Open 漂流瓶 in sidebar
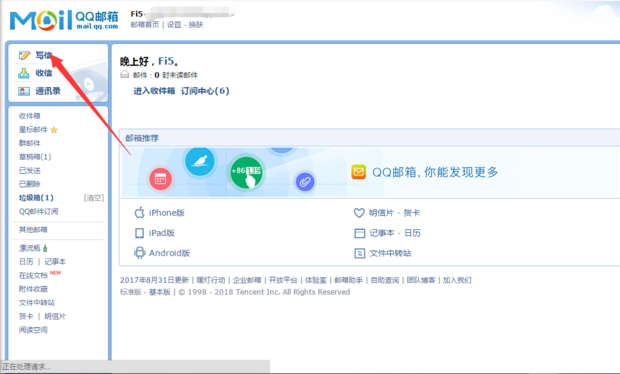The image size is (620, 374). click(30, 248)
